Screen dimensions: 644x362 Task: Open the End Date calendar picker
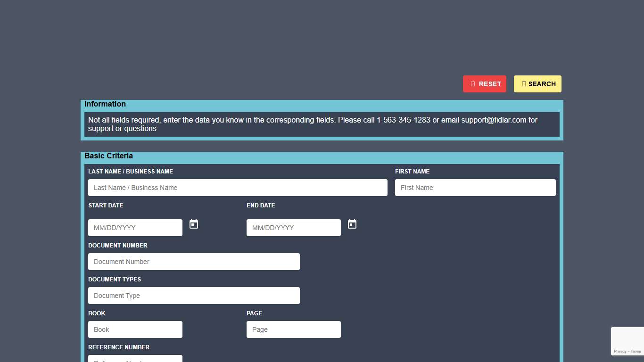click(352, 224)
